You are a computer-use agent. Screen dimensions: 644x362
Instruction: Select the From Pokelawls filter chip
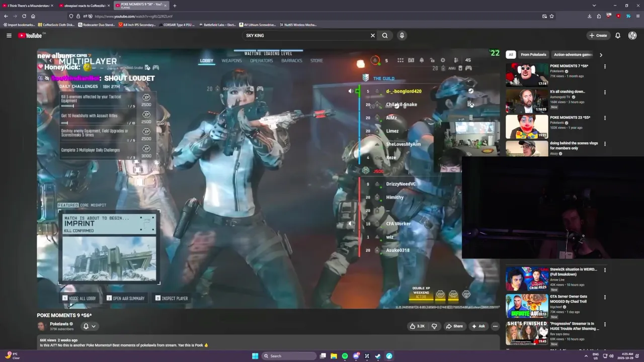(533, 54)
